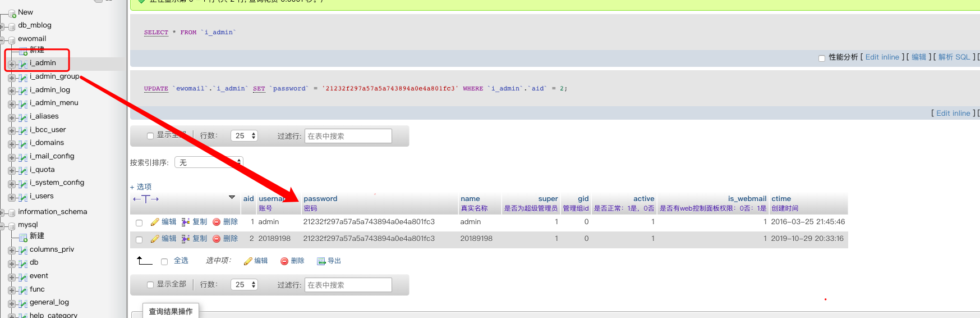Click table icon next to i_quota
Viewport: 980px width, 318px height.
(x=23, y=170)
